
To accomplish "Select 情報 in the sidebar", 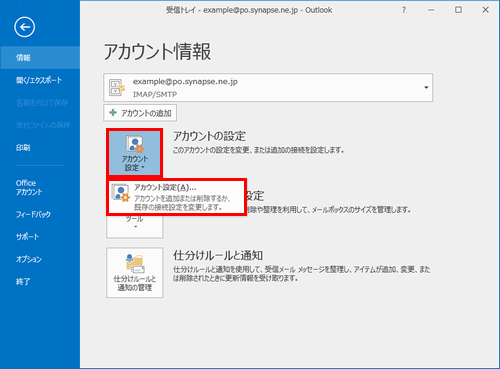I will (40, 58).
